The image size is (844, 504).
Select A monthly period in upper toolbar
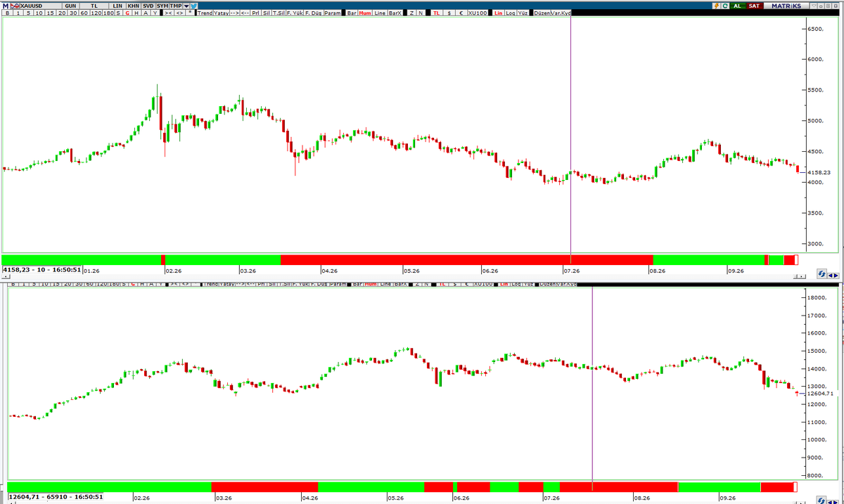coord(146,13)
